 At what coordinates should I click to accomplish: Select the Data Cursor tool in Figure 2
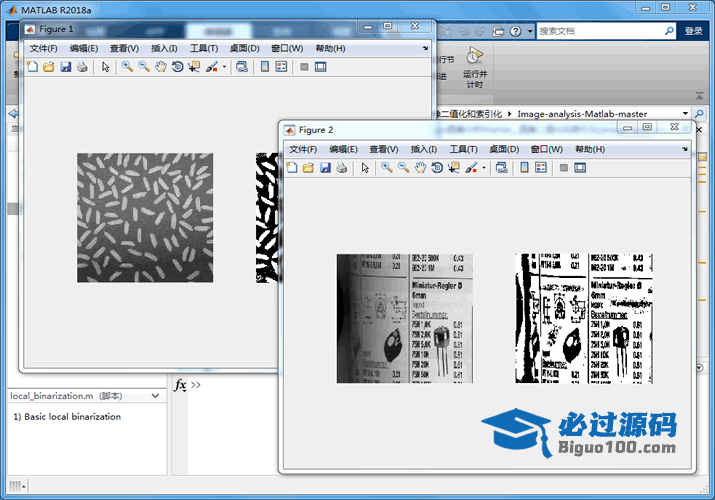(454, 168)
